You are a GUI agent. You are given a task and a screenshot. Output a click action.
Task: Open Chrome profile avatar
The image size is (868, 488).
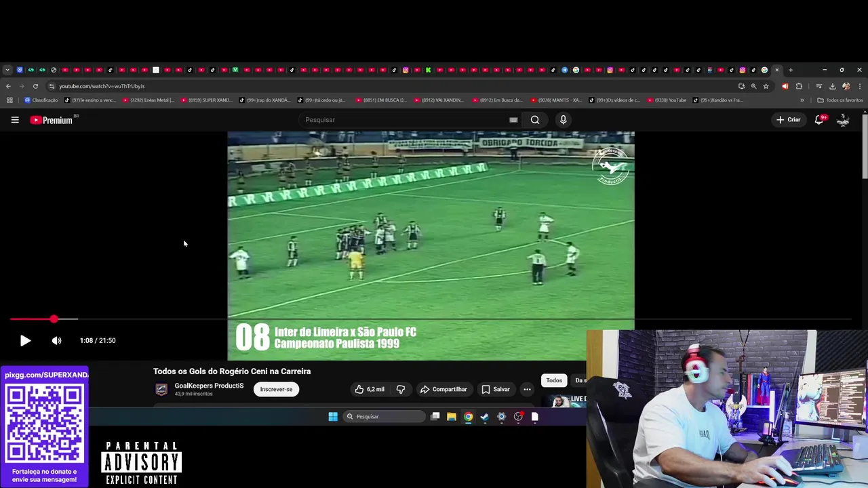pos(846,86)
